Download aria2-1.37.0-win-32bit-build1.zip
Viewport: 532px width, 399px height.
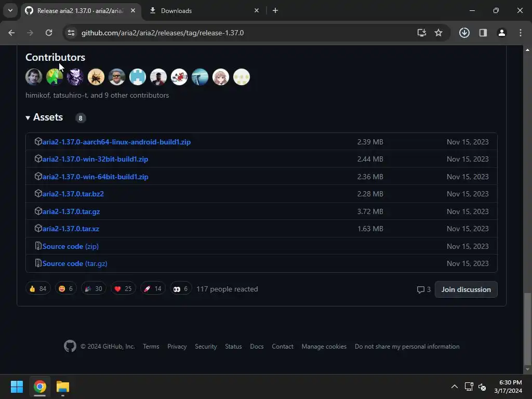pyautogui.click(x=95, y=159)
